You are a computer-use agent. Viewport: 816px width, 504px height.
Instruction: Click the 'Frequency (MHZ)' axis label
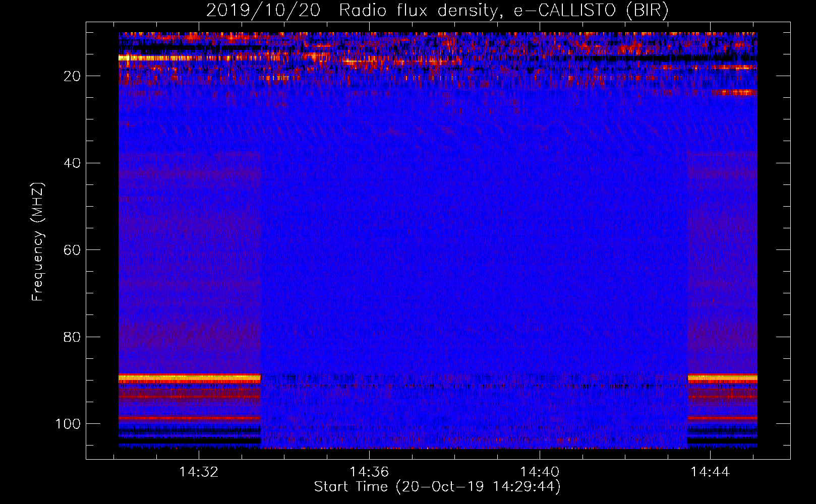(38, 241)
